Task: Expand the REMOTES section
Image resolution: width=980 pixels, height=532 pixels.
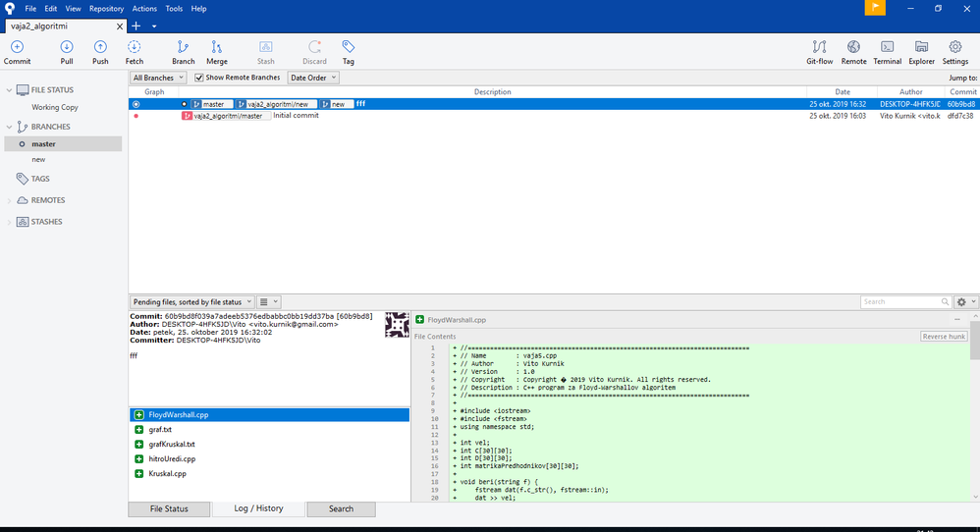Action: click(9, 200)
